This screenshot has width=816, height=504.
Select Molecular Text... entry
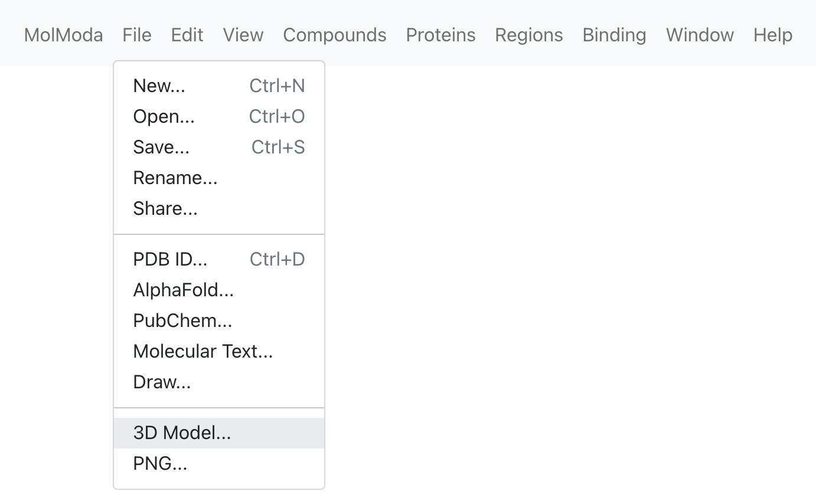[x=219, y=352]
